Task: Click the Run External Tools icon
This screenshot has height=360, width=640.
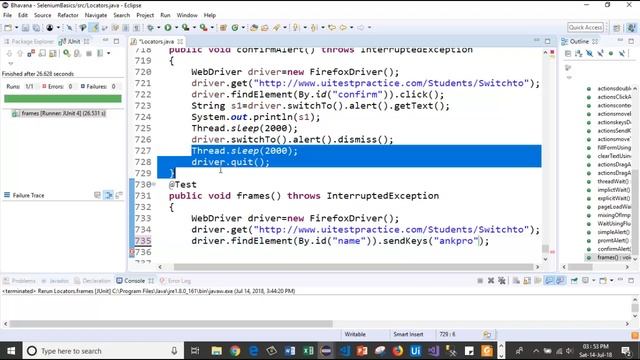Action: 203,28
